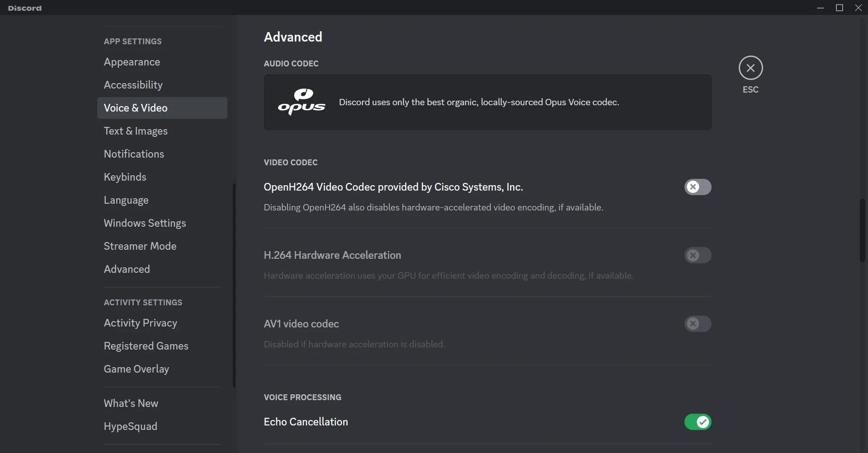Open Text & Images settings
868x453 pixels.
[136, 131]
